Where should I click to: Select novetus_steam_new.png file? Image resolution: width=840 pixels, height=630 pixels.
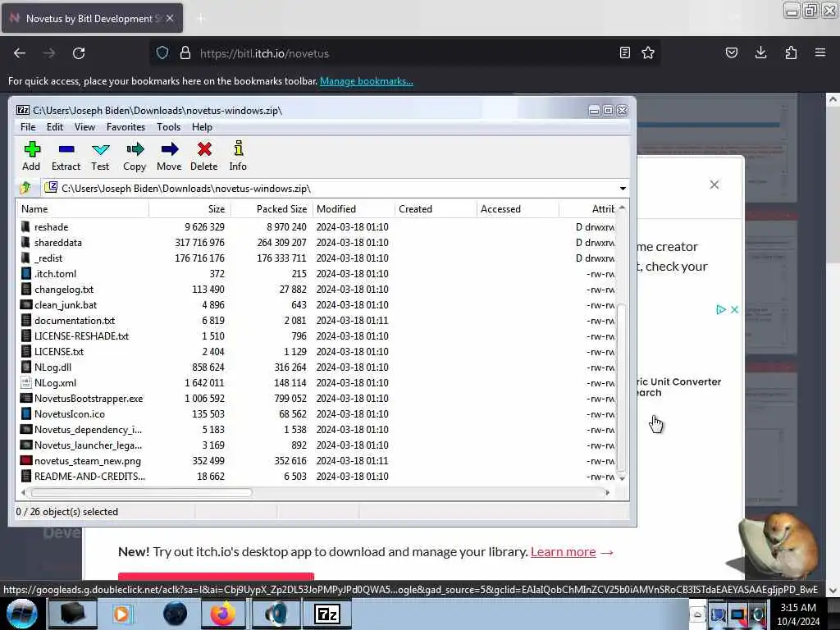pos(87,461)
